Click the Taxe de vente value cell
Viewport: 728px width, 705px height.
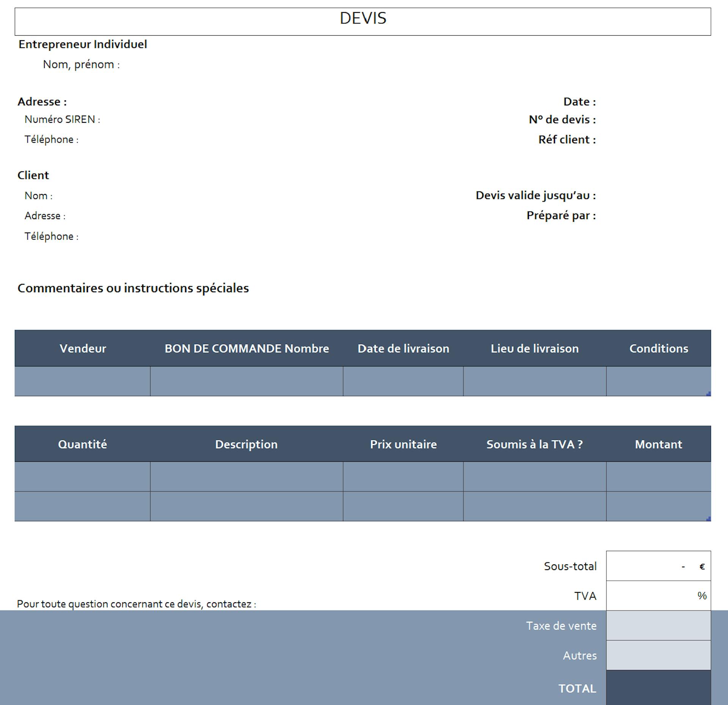point(659,625)
